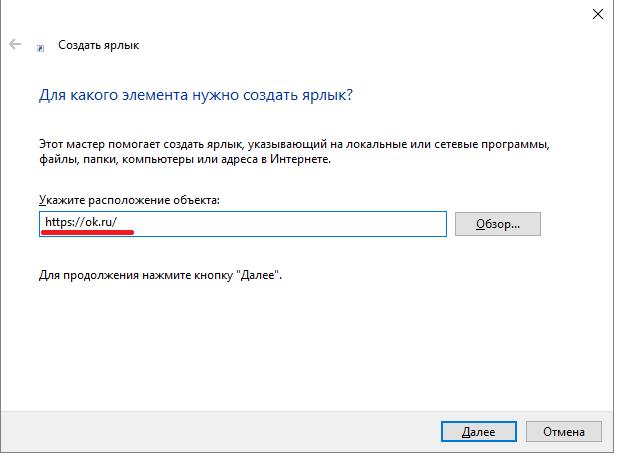Click the gray footer bar left of Далее
The height and width of the screenshot is (460, 622).
coord(200,431)
